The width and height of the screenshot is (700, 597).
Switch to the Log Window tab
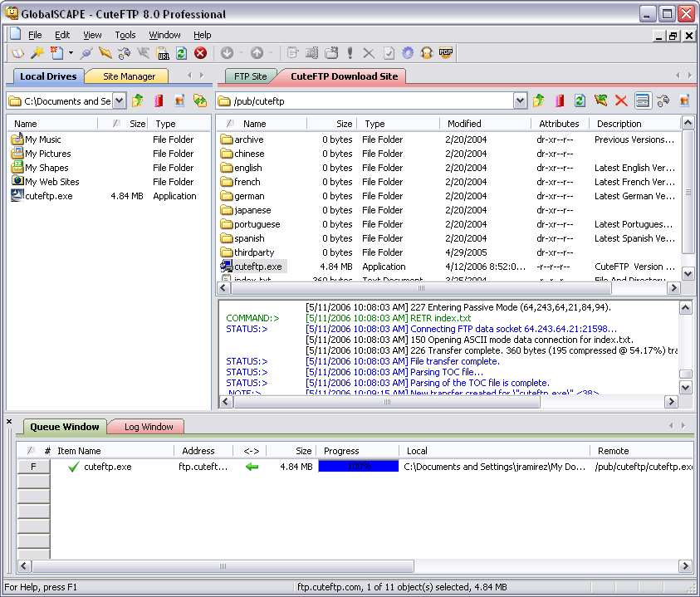149,427
